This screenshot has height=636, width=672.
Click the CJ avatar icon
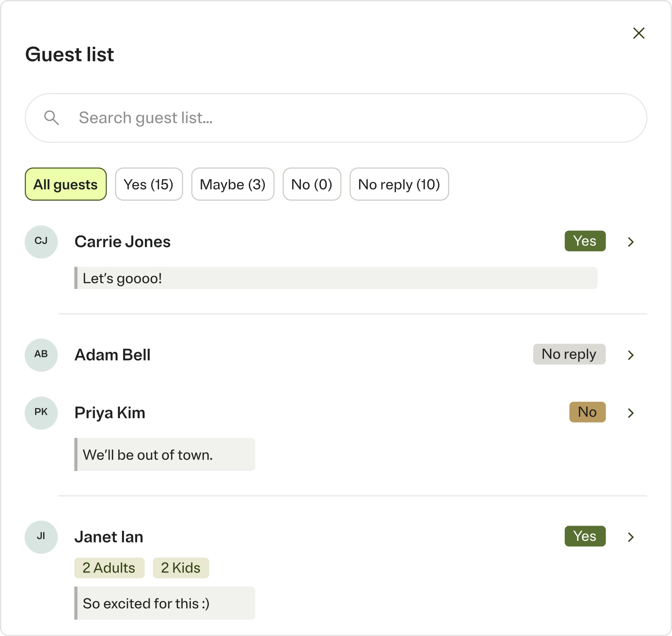[x=41, y=242]
